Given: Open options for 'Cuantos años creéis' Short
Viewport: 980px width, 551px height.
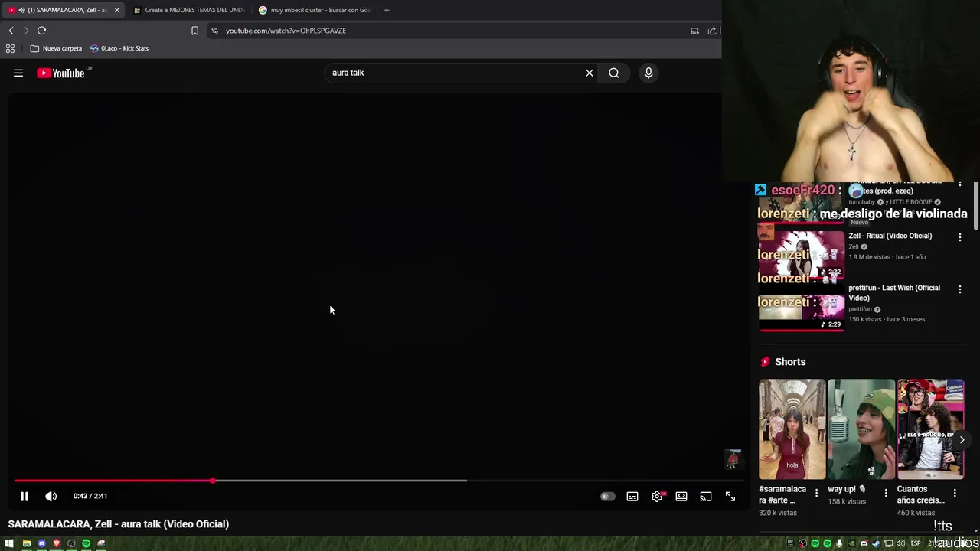Looking at the screenshot, I should click(x=955, y=493).
